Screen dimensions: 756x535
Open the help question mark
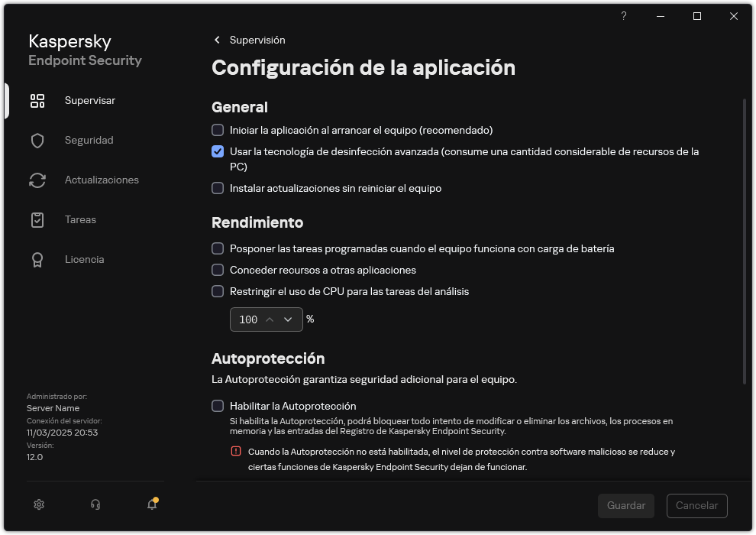tap(623, 16)
